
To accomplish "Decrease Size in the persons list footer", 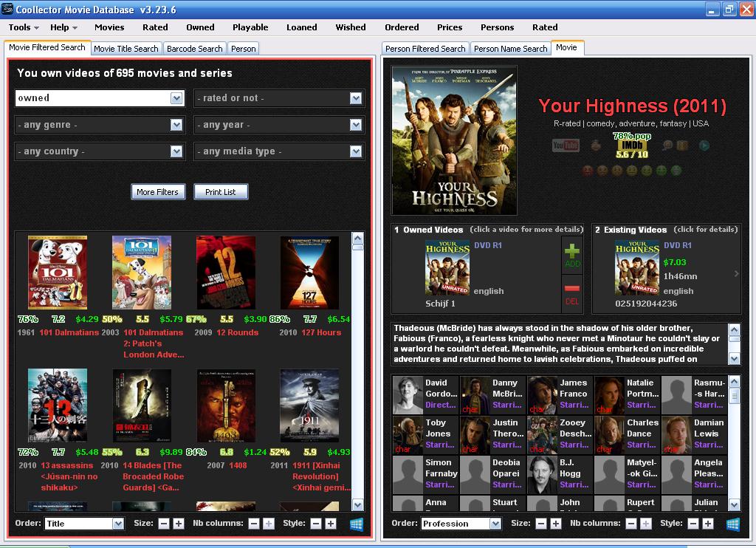I will point(541,524).
